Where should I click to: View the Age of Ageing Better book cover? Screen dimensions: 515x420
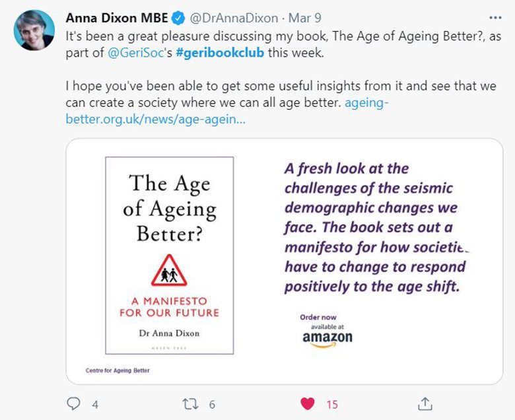(169, 255)
